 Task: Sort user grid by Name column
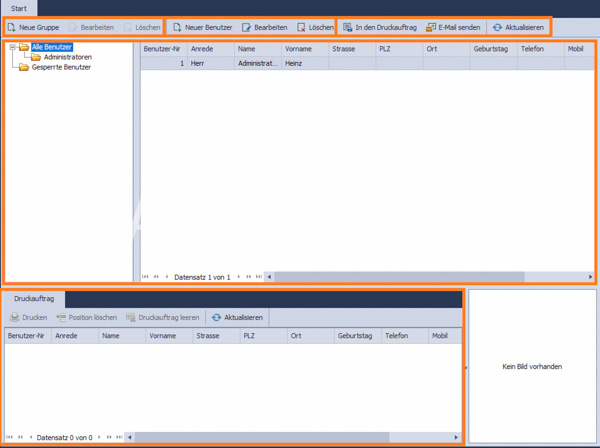[x=258, y=49]
